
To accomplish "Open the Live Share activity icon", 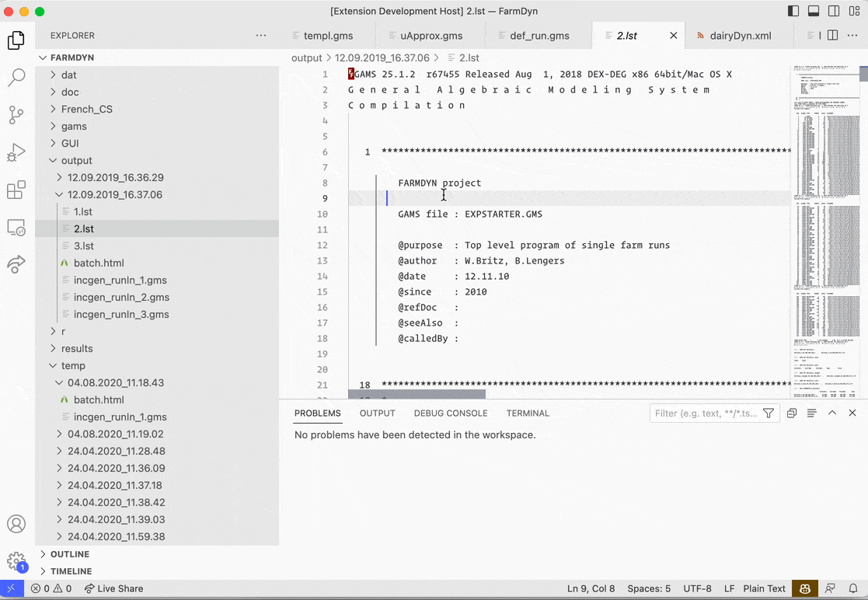I will 16,264.
